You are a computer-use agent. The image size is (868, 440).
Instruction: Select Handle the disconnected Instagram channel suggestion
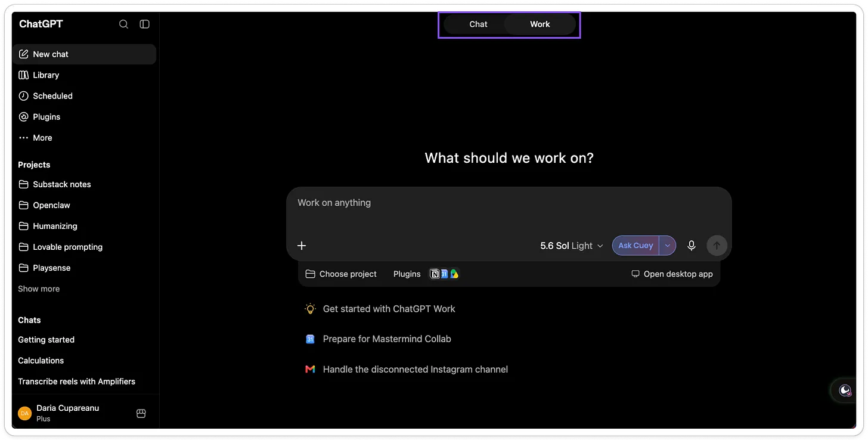click(x=406, y=370)
